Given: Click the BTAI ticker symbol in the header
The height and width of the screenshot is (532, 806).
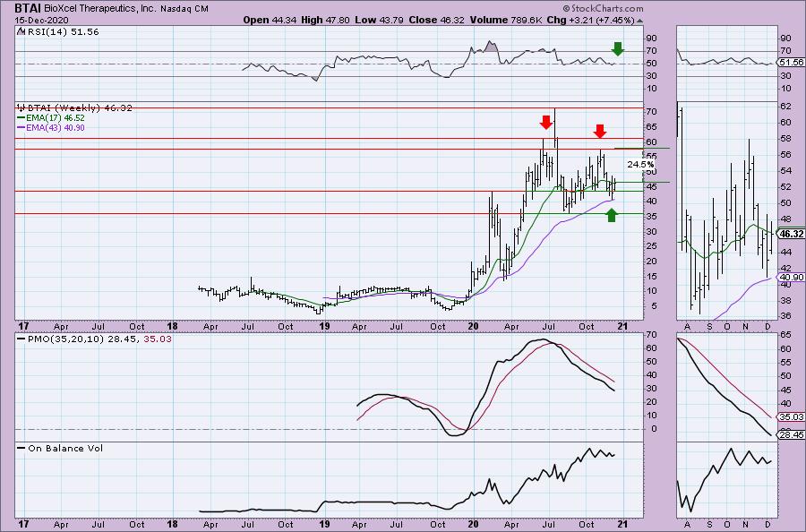Looking at the screenshot, I should pyautogui.click(x=28, y=9).
